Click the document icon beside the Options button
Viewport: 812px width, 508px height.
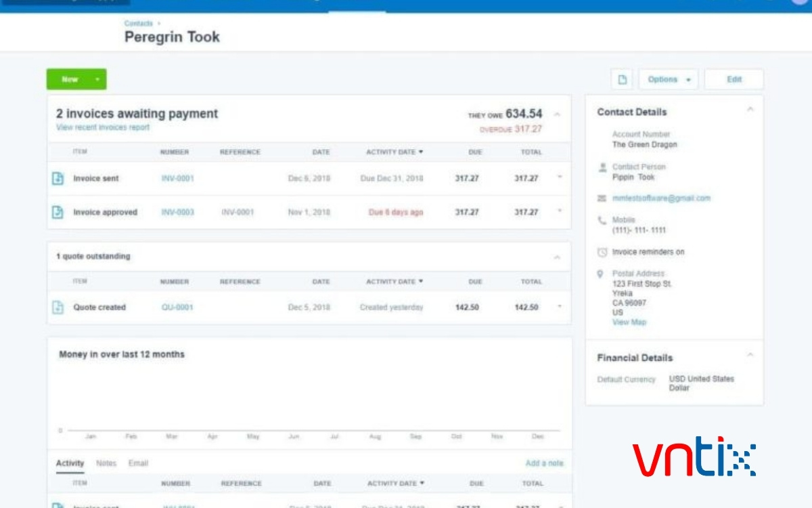pos(621,79)
